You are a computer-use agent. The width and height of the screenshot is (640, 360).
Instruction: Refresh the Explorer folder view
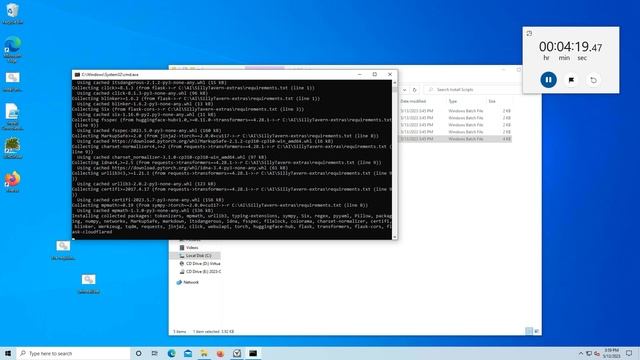414,90
